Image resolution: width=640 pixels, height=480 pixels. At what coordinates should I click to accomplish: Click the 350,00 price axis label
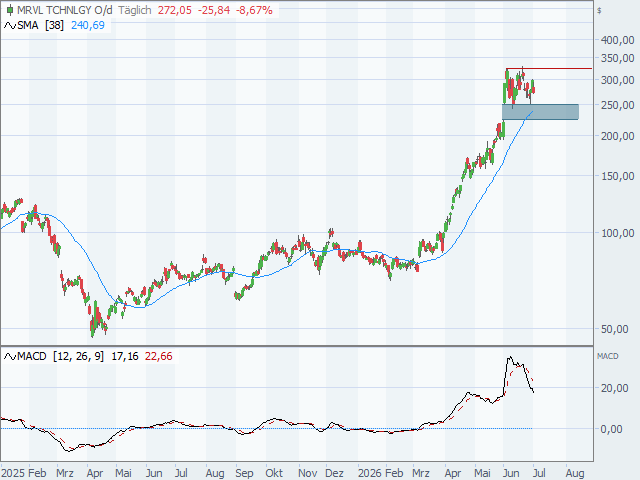pyautogui.click(x=618, y=58)
